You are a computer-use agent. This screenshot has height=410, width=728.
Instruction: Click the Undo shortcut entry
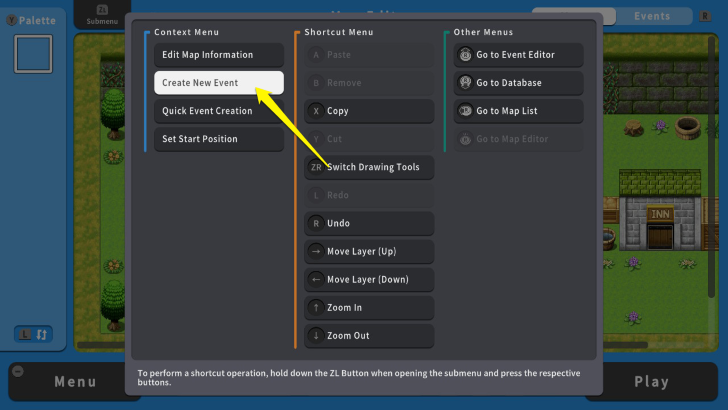pyautogui.click(x=369, y=223)
